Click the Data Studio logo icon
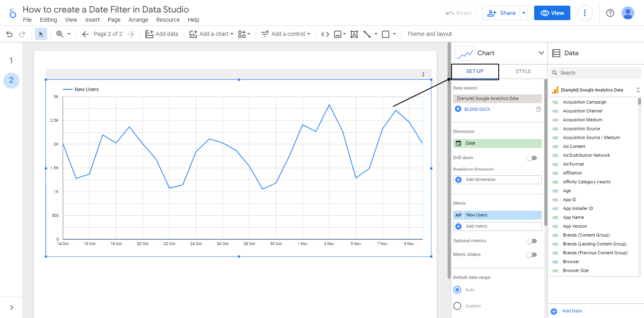This screenshot has height=318, width=644. tap(13, 13)
